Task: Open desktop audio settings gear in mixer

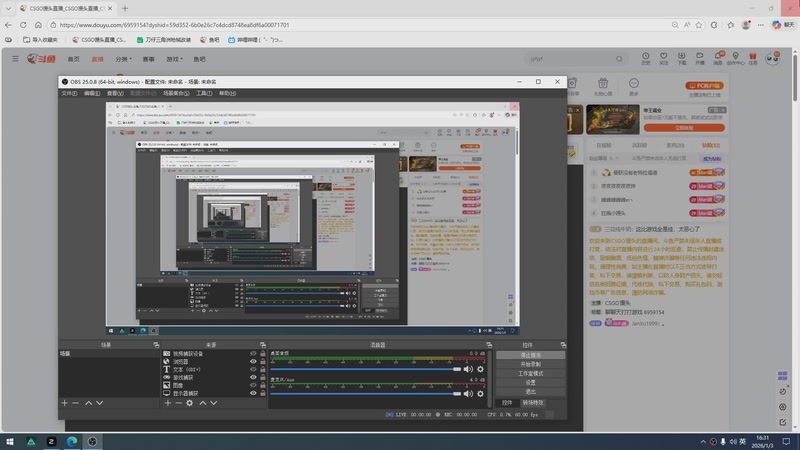Action: pos(480,369)
